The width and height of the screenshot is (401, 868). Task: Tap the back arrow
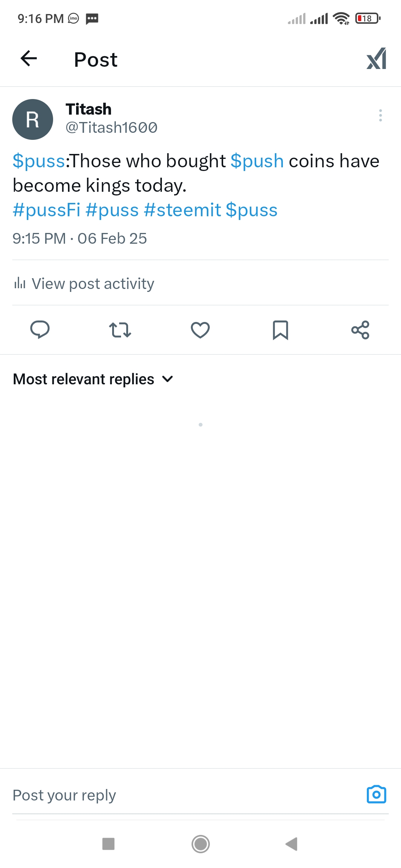[29, 59]
